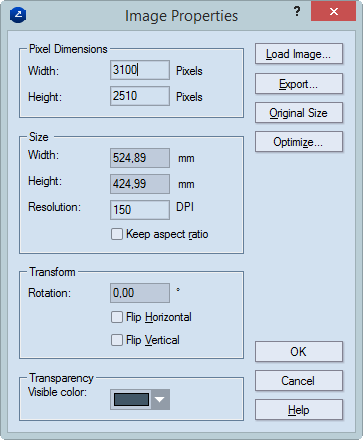Click the Cancel button
This screenshot has width=363, height=440.
[x=299, y=381]
